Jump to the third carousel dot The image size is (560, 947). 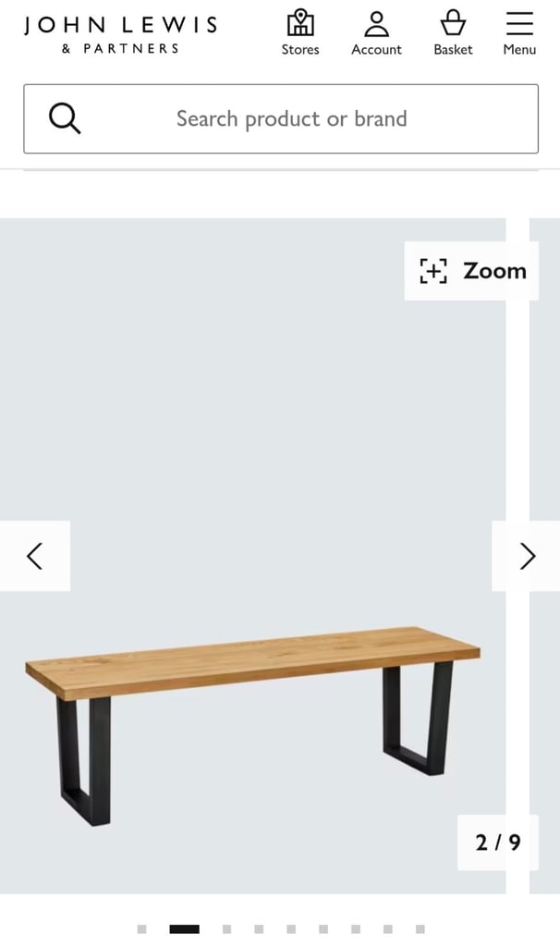[x=227, y=929]
